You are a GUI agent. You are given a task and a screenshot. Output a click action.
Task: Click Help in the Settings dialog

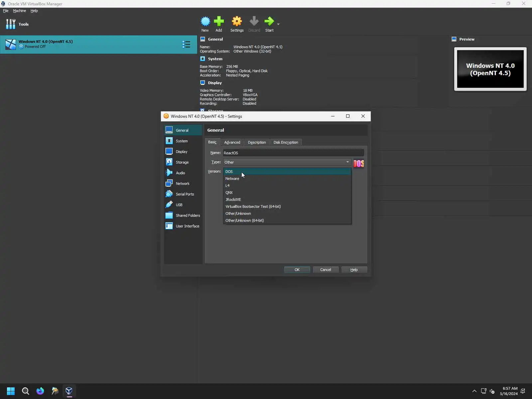pos(354,270)
